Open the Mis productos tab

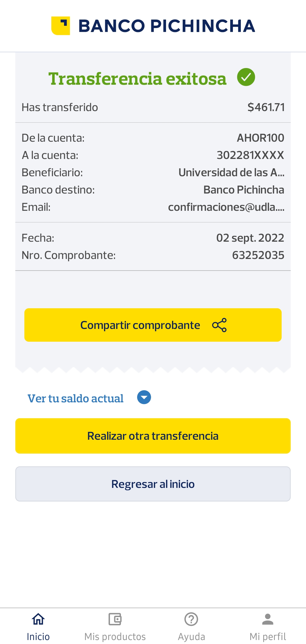pyautogui.click(x=115, y=636)
